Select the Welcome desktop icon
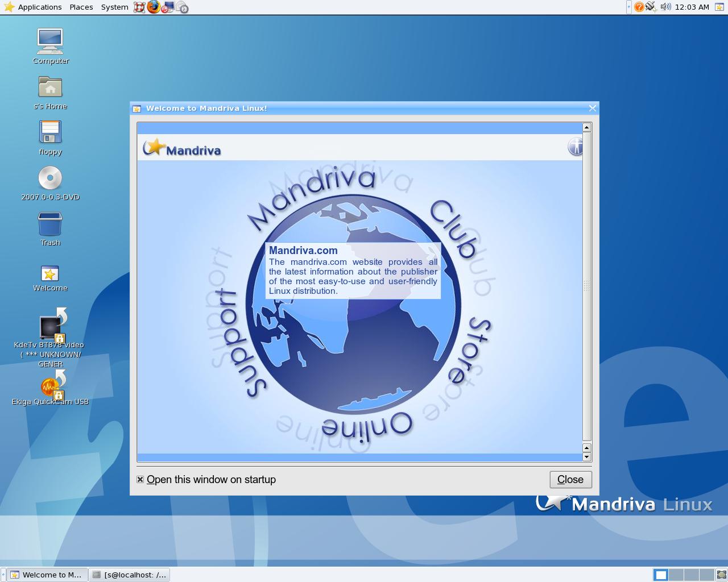The height and width of the screenshot is (582, 728). (50, 278)
